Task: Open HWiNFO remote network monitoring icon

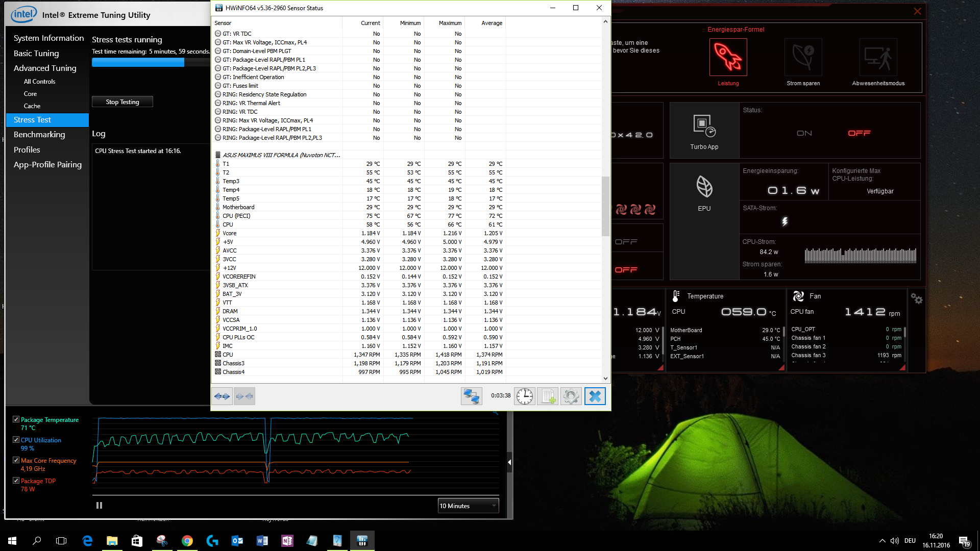Action: (471, 396)
